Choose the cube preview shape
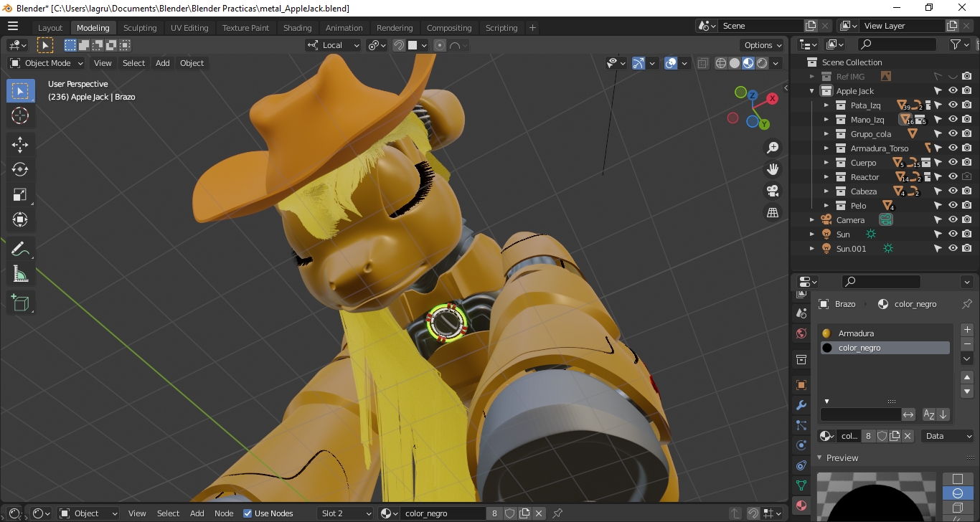The image size is (980, 522). (x=957, y=508)
